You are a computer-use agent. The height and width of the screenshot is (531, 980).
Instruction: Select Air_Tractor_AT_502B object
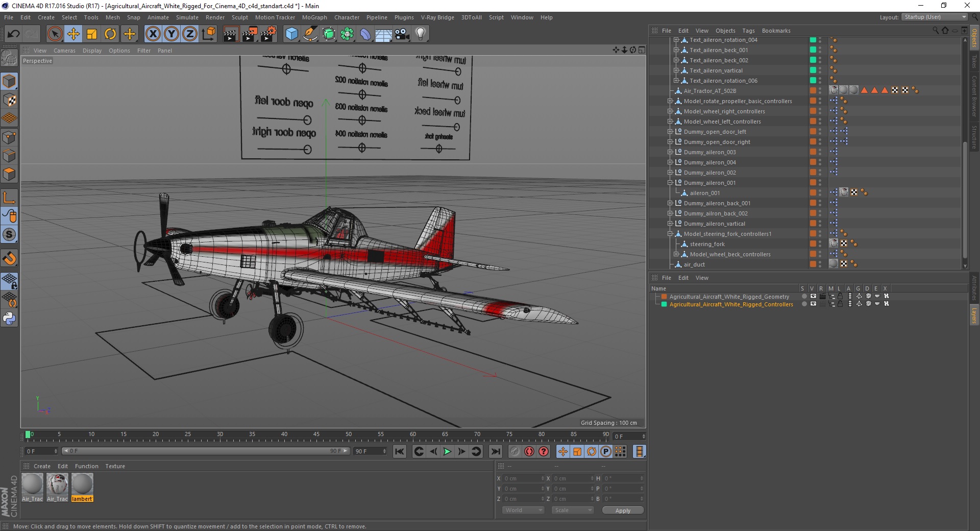(710, 91)
